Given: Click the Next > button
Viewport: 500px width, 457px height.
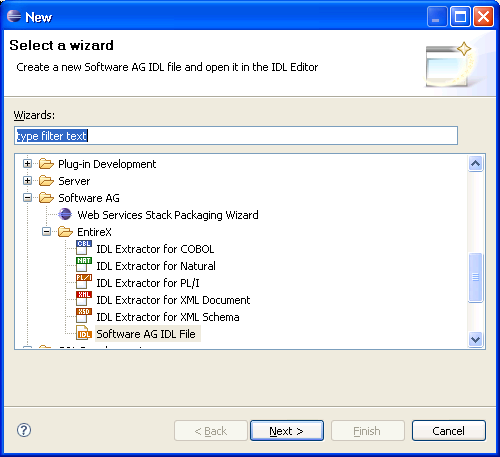Looking at the screenshot, I should pos(287,431).
